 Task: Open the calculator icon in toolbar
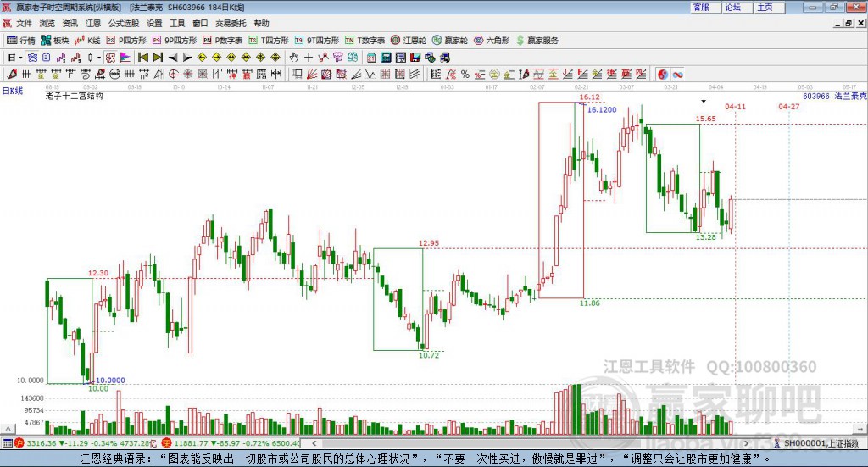coord(386,58)
